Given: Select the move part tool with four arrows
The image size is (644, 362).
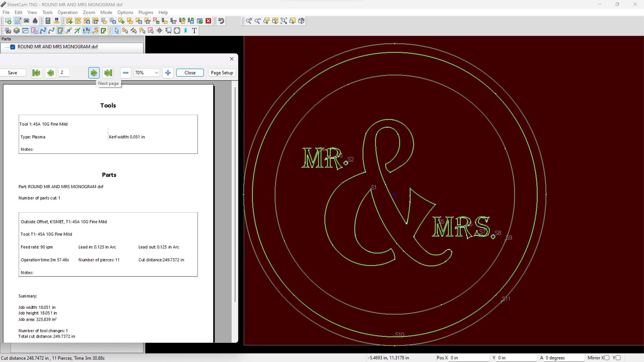Looking at the screenshot, I should [x=159, y=30].
